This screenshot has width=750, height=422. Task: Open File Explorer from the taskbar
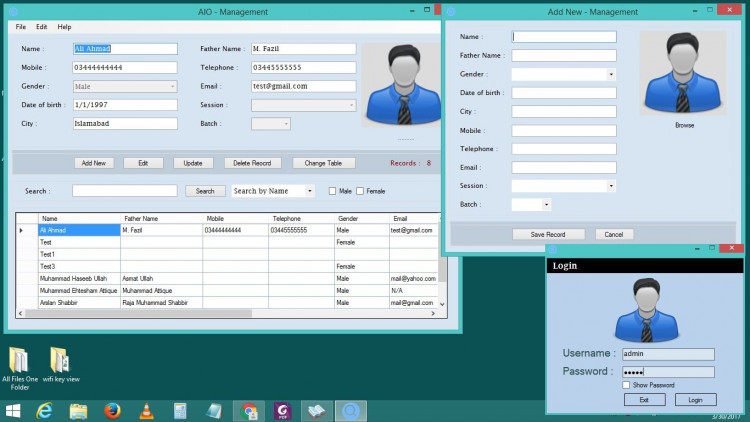click(x=78, y=411)
